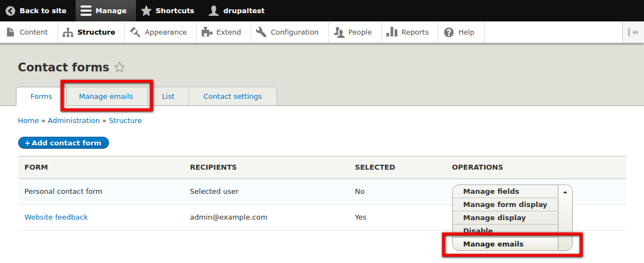
Task: Switch to the Contact settings tab
Action: pyautogui.click(x=232, y=96)
